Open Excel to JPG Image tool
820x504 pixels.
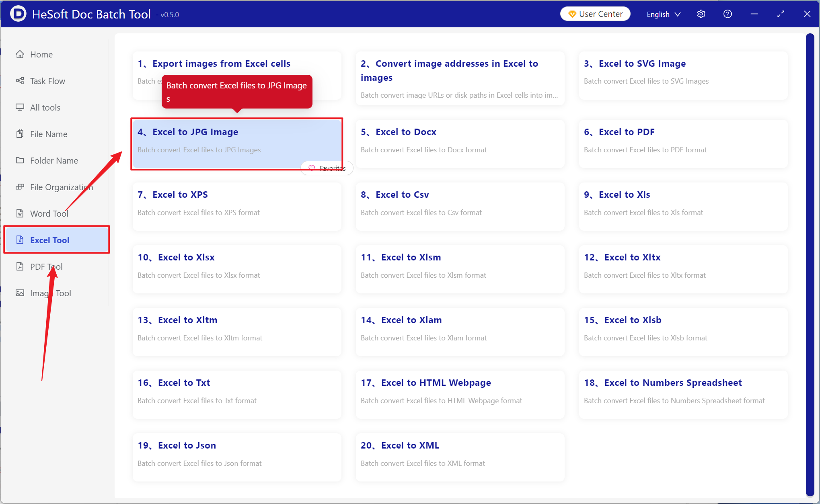coord(237,144)
